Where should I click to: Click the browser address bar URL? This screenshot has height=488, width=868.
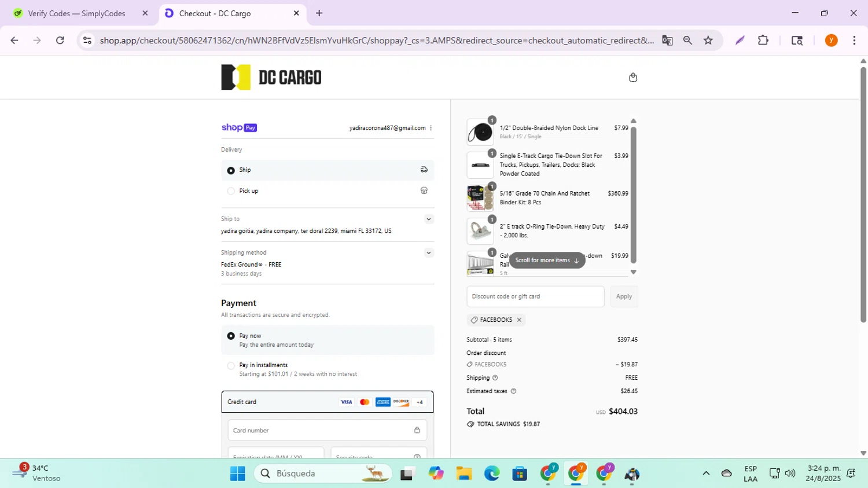point(377,41)
